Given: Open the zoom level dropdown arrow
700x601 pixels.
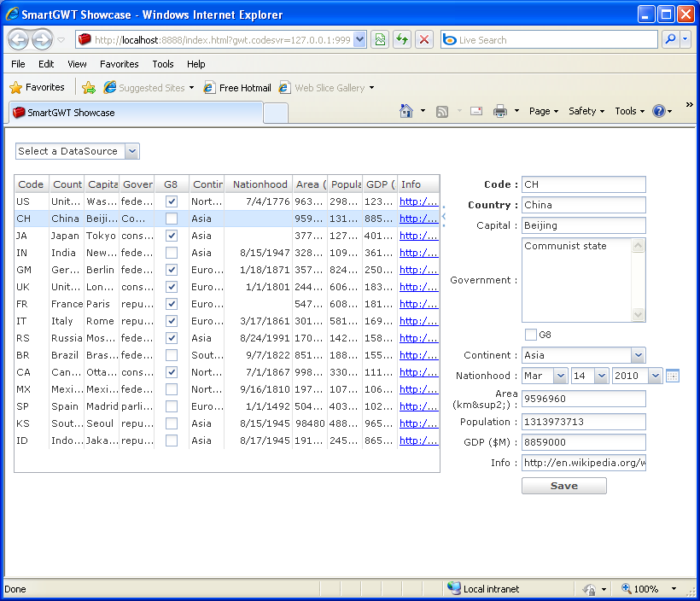Looking at the screenshot, I should (674, 589).
